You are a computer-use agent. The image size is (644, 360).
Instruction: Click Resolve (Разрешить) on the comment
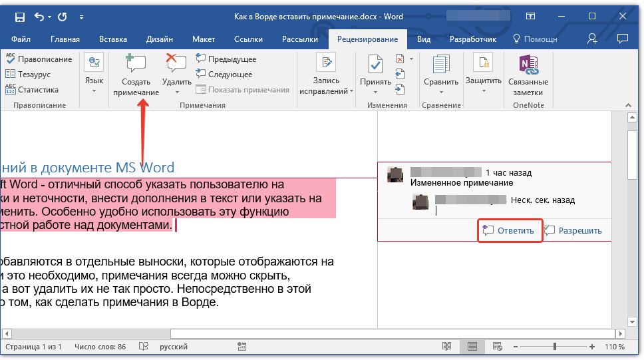(573, 231)
